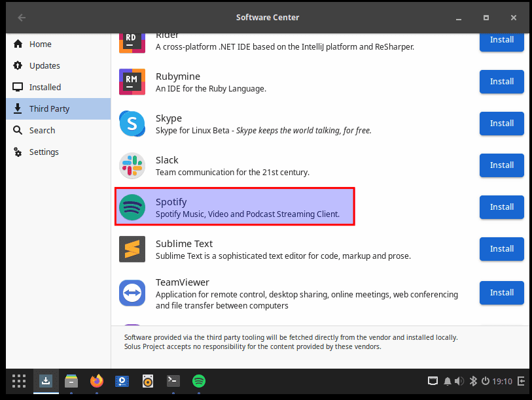
Task: Click Software Center icon in taskbar
Action: [45, 381]
